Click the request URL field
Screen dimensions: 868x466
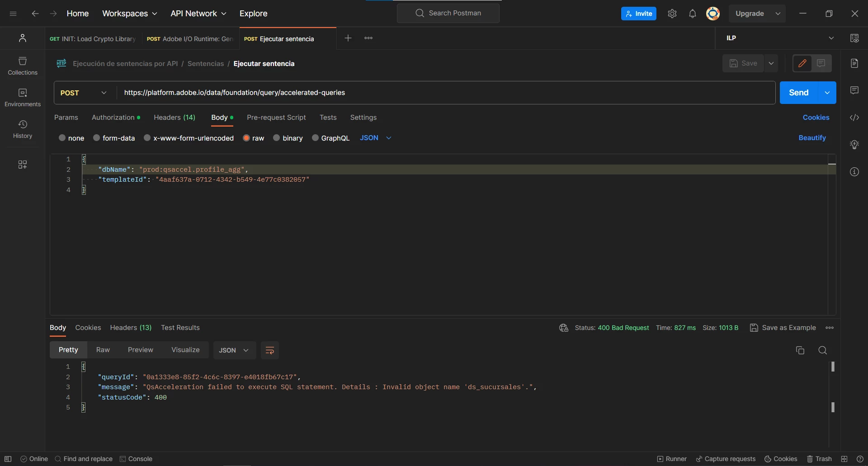tap(446, 93)
